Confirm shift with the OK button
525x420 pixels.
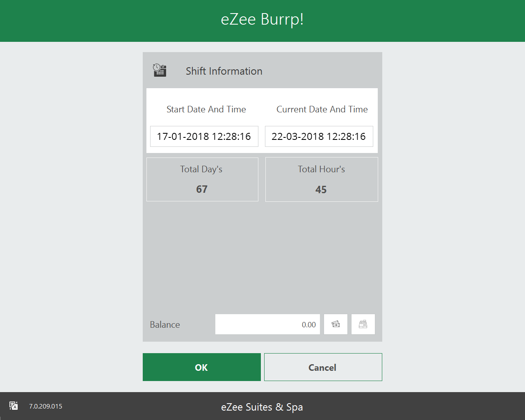coord(201,367)
